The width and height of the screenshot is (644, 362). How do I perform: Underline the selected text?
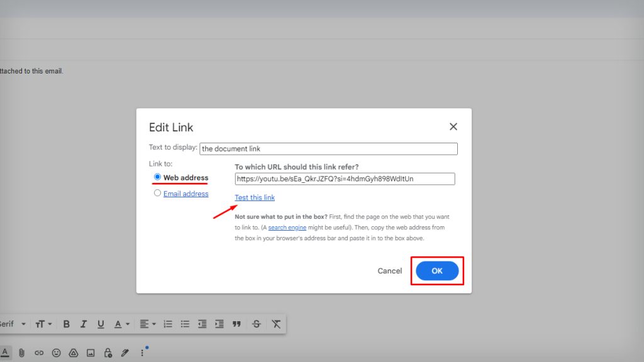point(101,324)
